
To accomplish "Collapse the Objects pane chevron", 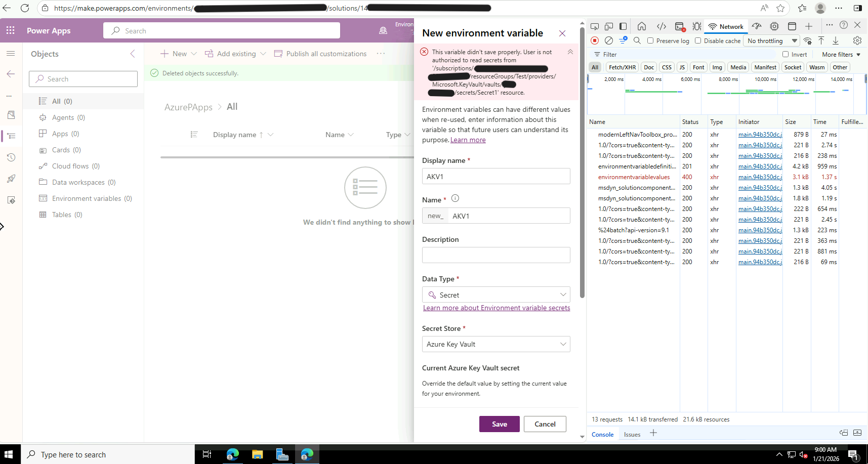I will point(133,54).
